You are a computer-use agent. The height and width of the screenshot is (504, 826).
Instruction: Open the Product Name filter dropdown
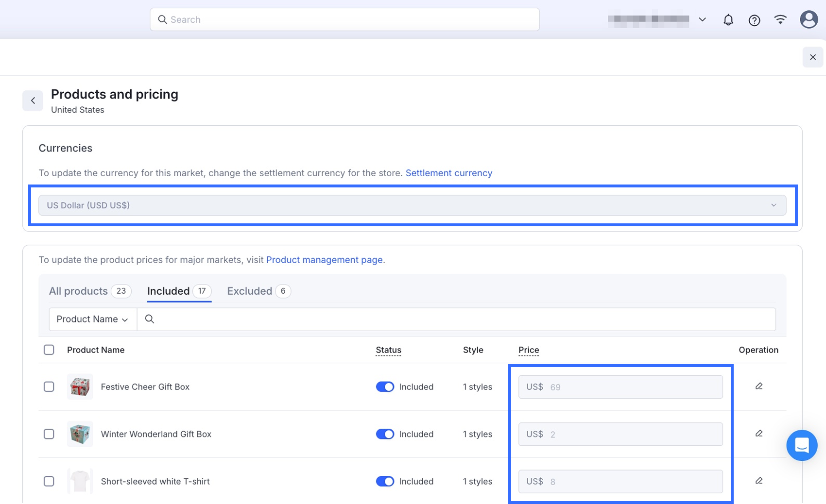pyautogui.click(x=92, y=319)
